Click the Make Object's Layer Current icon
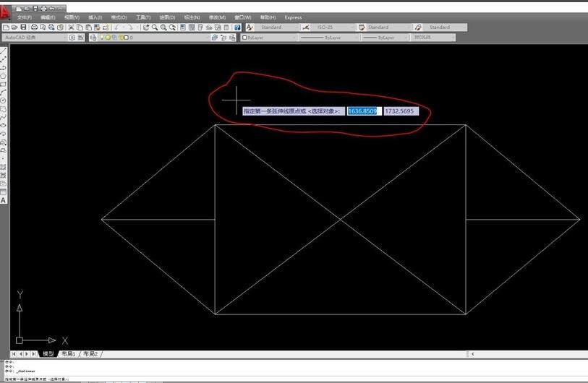Viewport: 588px width, 383px height. point(215,38)
